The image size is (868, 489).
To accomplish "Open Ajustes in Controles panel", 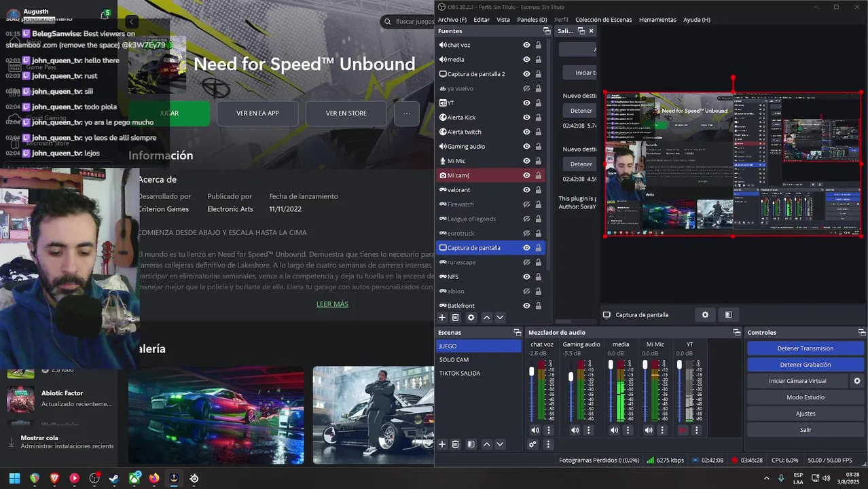I will pos(806,414).
